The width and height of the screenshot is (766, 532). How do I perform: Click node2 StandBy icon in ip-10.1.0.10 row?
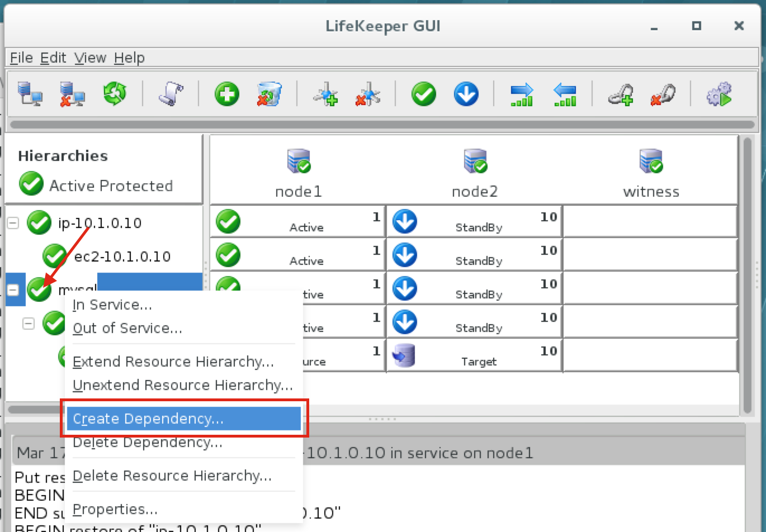coord(405,221)
